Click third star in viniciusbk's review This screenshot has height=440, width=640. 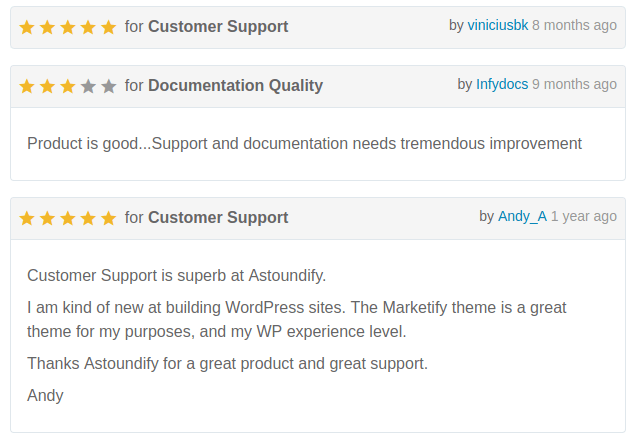[68, 27]
